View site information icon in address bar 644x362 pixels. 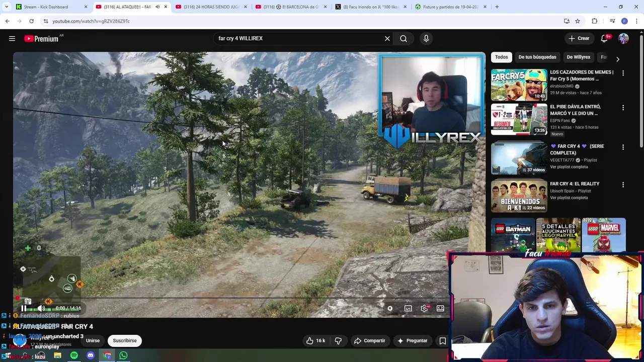coord(45,21)
